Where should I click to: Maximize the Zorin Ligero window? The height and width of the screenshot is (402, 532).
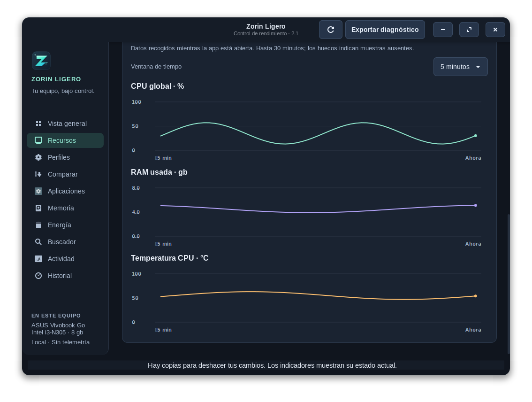tap(469, 30)
